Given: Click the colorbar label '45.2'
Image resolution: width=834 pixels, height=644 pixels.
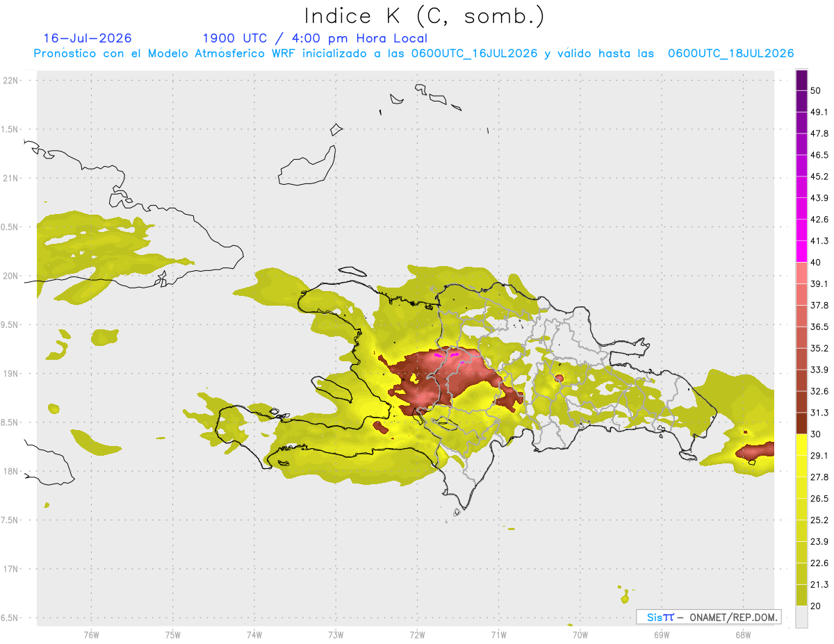Looking at the screenshot, I should 819,176.
